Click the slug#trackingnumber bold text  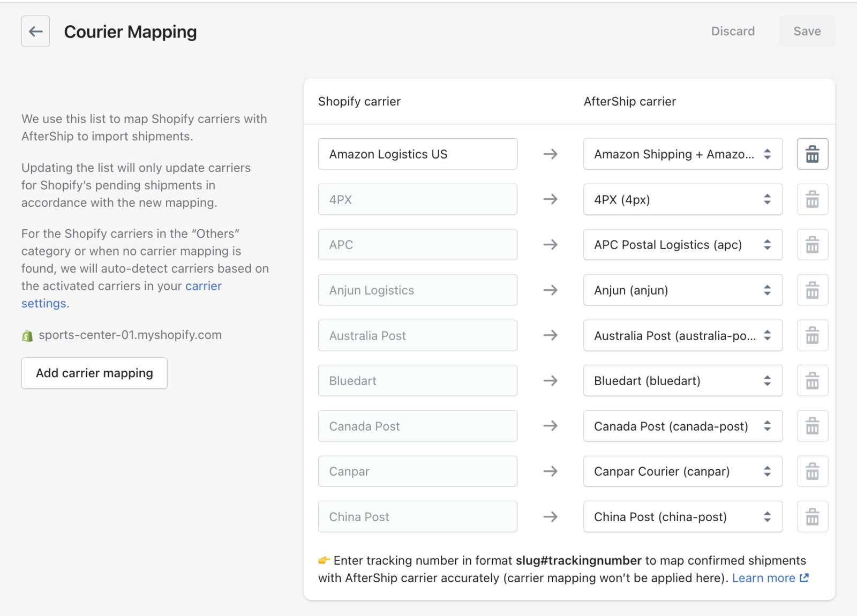click(578, 560)
